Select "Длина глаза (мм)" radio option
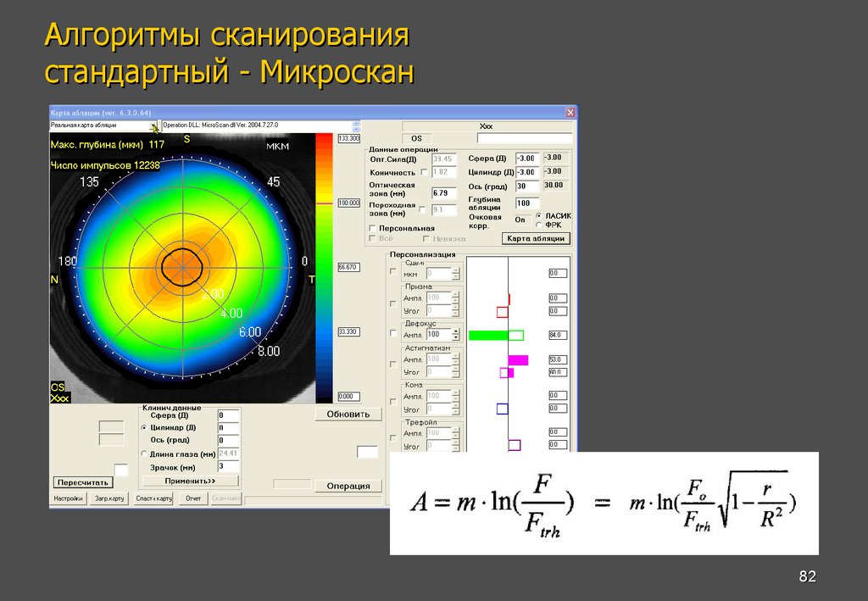This screenshot has width=868, height=601. point(143,454)
